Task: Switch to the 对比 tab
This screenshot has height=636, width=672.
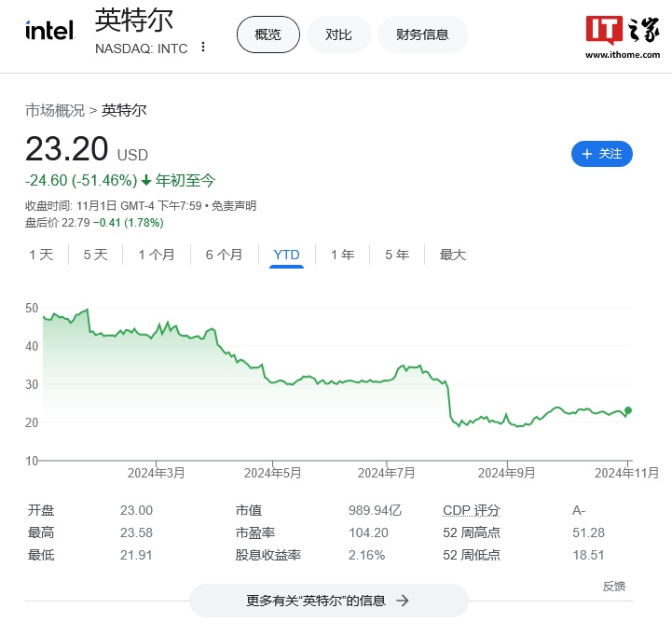Action: (x=338, y=35)
